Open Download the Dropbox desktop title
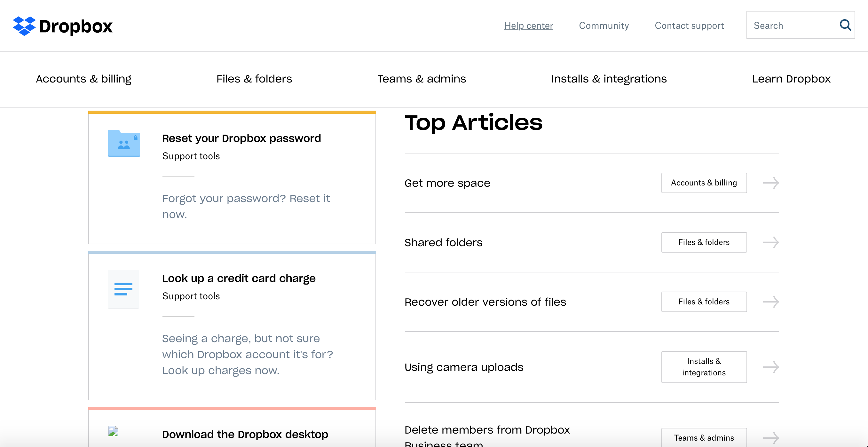Viewport: 868px width, 447px height. (x=245, y=435)
